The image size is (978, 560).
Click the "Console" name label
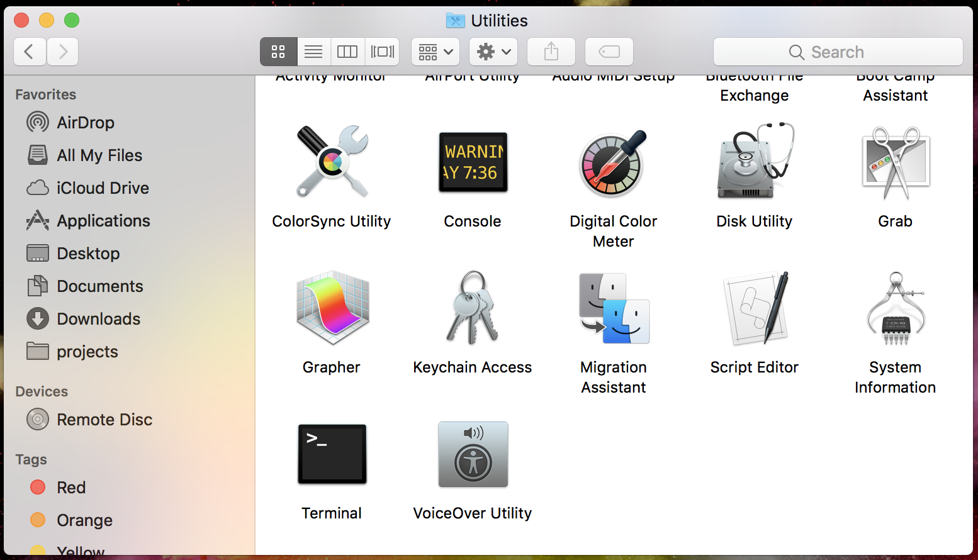click(x=473, y=221)
